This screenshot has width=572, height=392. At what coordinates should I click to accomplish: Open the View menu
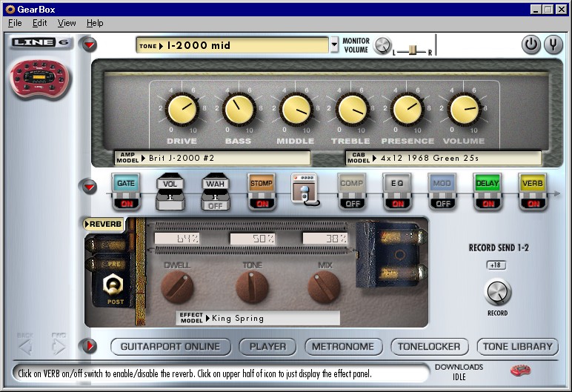coord(67,23)
